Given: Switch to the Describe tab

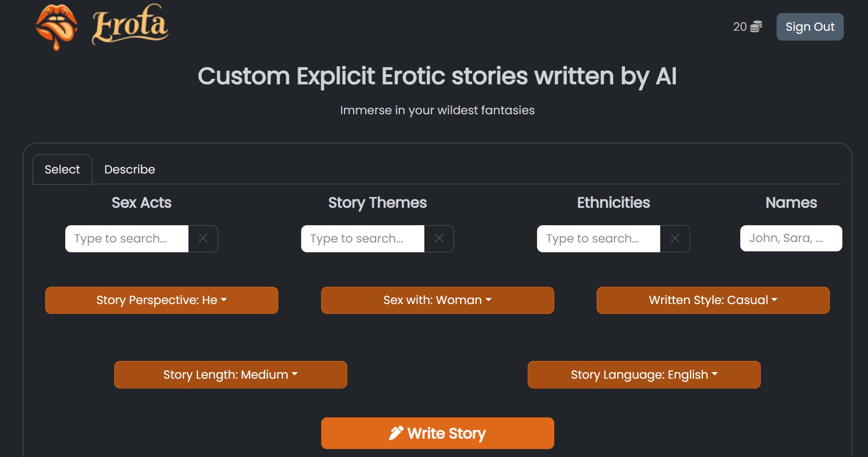Looking at the screenshot, I should (130, 169).
